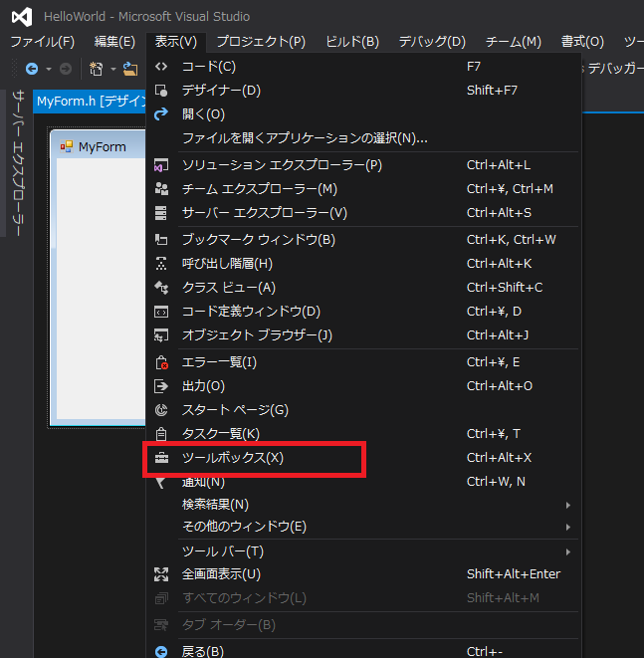Click the Shift+F7 shortcut text
This screenshot has width=644, height=658.
click(x=492, y=91)
